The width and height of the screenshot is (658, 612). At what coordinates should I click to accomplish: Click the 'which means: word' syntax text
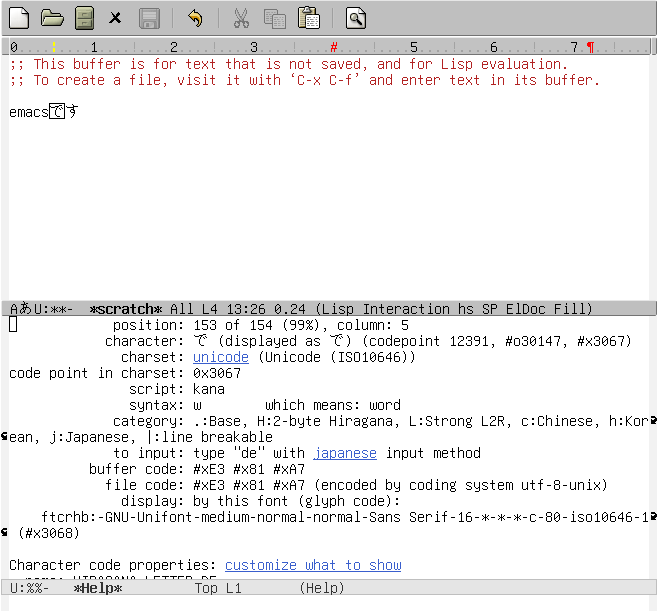pyautogui.click(x=333, y=405)
